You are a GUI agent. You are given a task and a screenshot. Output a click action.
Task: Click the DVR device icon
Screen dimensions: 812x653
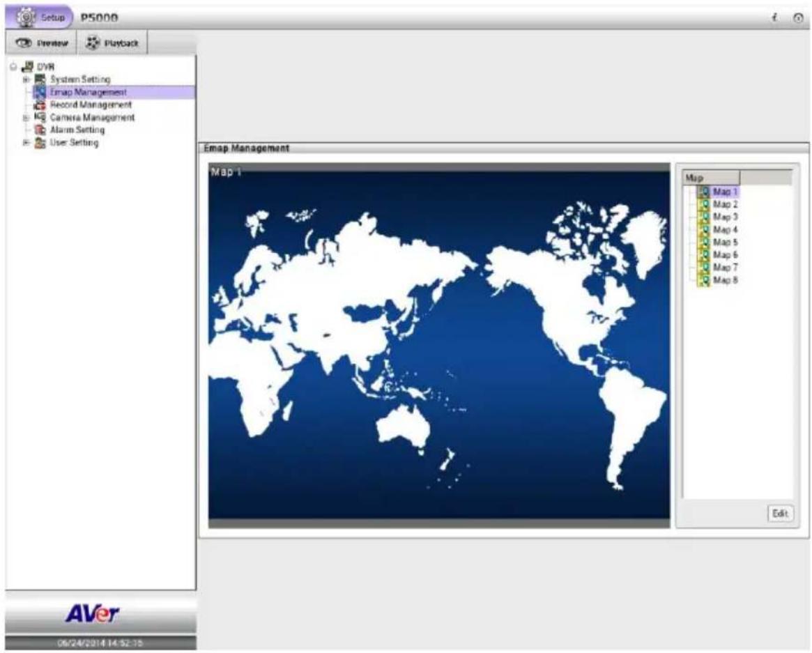pos(27,66)
